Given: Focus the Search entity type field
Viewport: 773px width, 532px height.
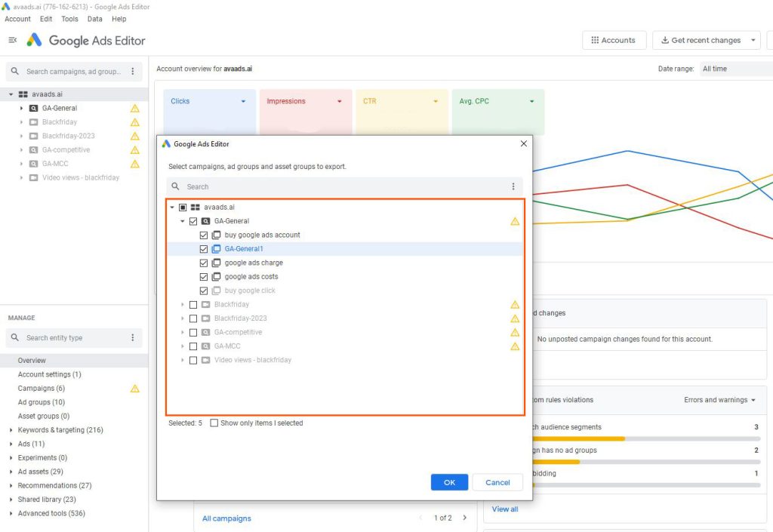Looking at the screenshot, I should pyautogui.click(x=74, y=337).
